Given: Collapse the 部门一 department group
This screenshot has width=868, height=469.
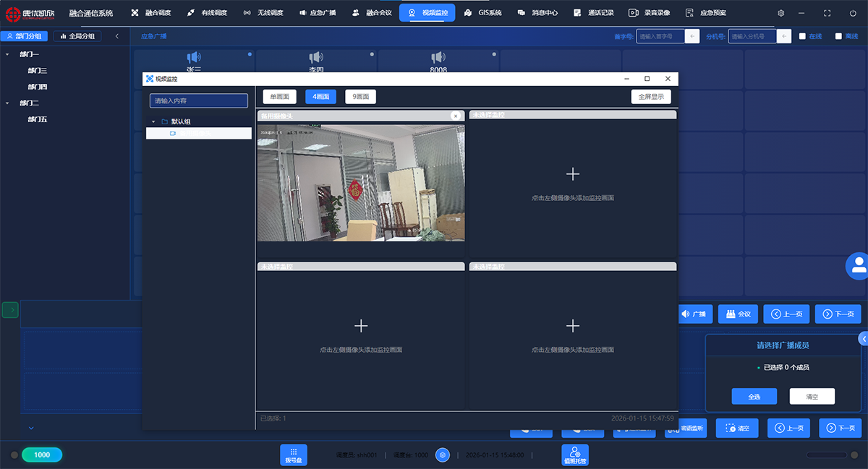Looking at the screenshot, I should [7, 54].
